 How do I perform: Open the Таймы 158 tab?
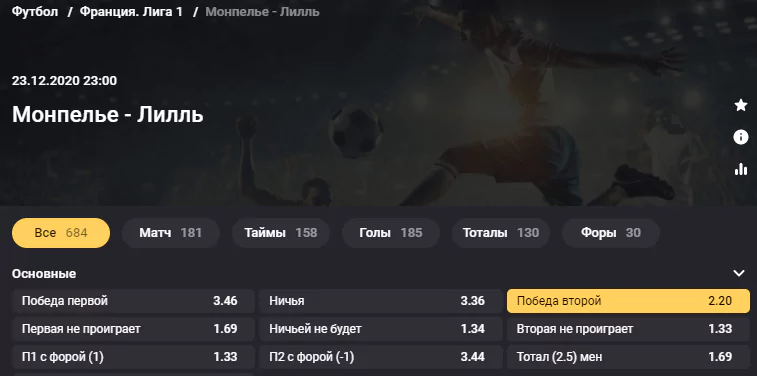pos(280,233)
